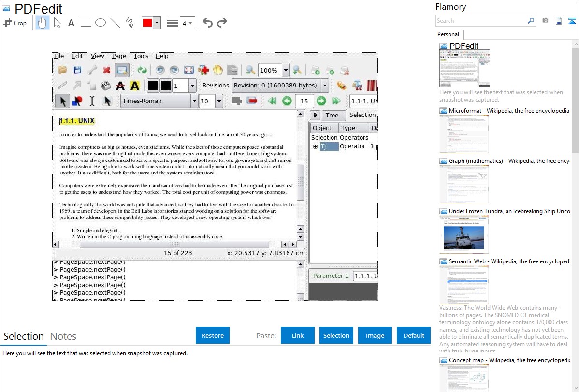Click the strikethrough text A icon
The height and width of the screenshot is (392, 579).
pyautogui.click(x=120, y=86)
